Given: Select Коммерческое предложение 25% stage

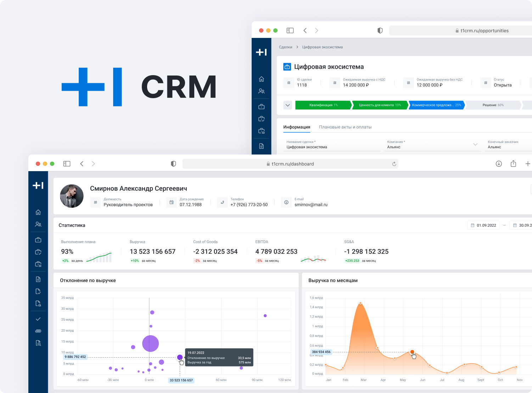Looking at the screenshot, I should (x=436, y=105).
